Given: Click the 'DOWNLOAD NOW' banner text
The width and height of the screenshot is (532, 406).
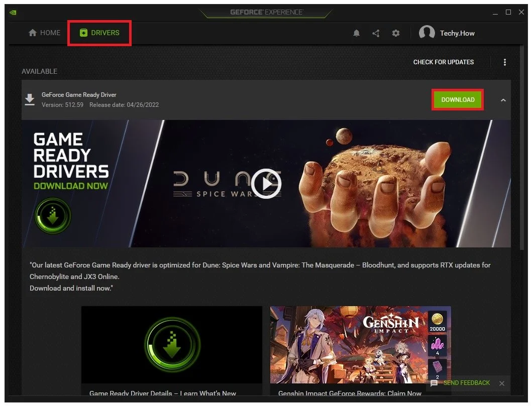Looking at the screenshot, I should 70,186.
